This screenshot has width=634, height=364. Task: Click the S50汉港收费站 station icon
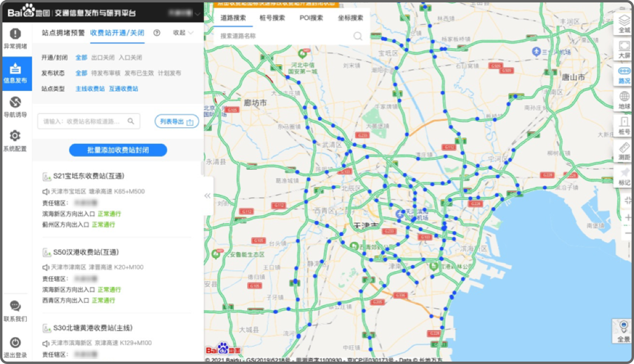coord(47,252)
